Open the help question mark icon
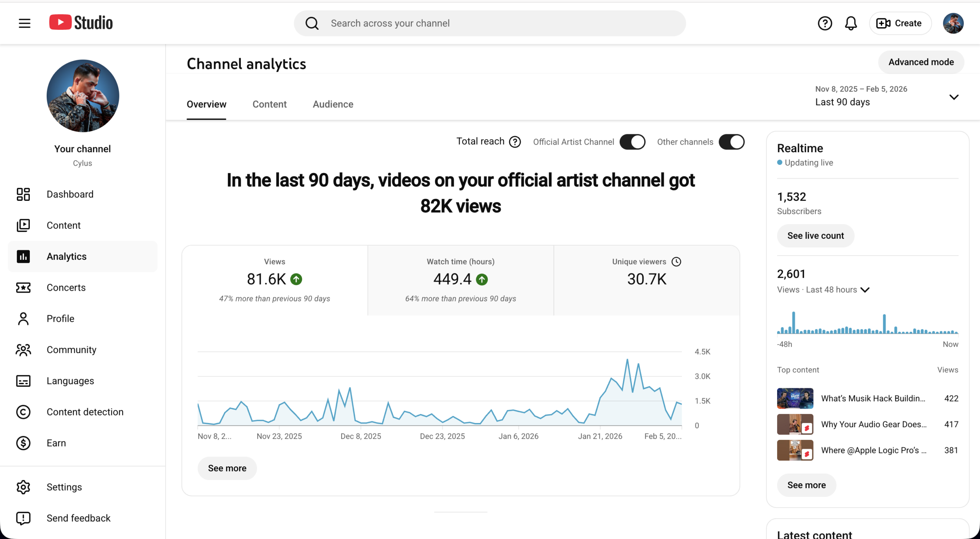980x539 pixels. (825, 23)
